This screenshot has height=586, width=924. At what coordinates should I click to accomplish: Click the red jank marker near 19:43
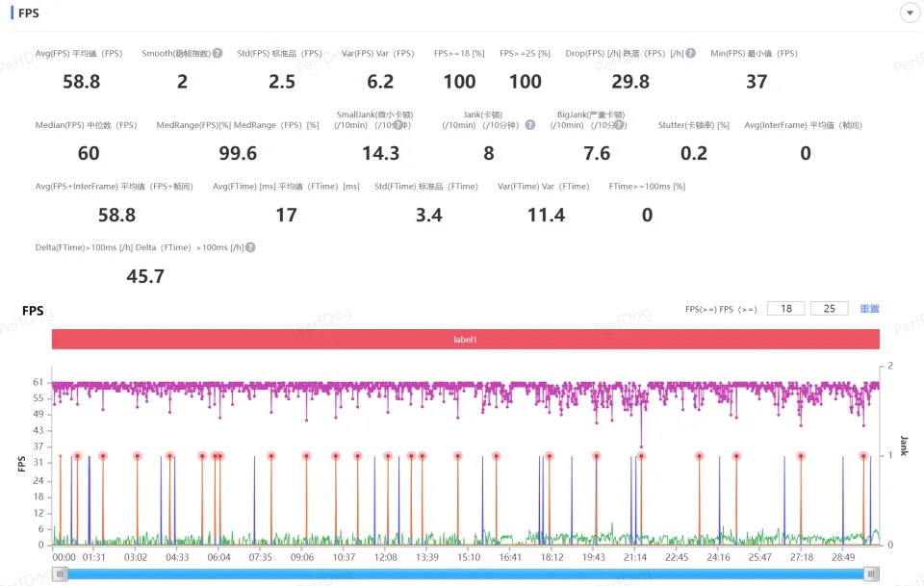point(597,456)
